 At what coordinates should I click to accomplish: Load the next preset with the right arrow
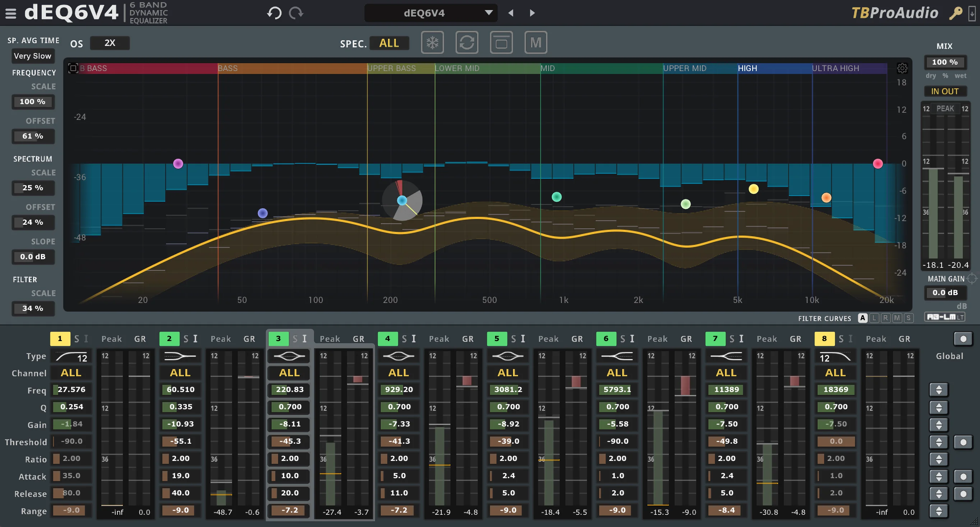pos(531,13)
